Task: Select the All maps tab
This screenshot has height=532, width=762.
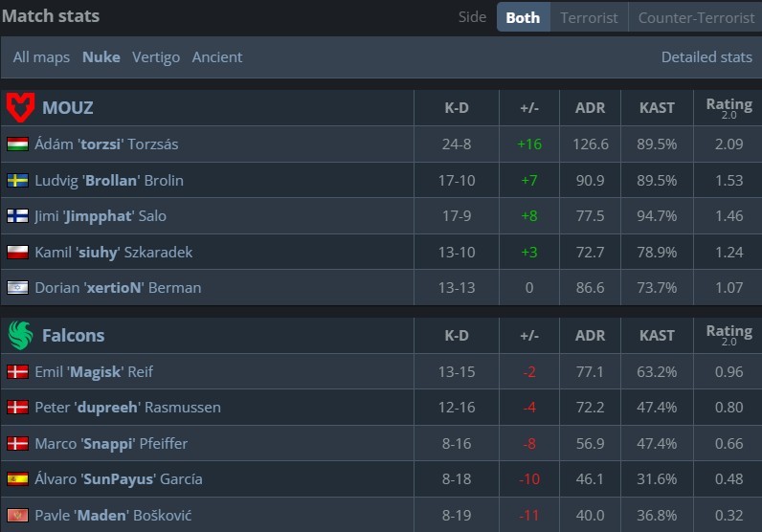Action: [41, 57]
